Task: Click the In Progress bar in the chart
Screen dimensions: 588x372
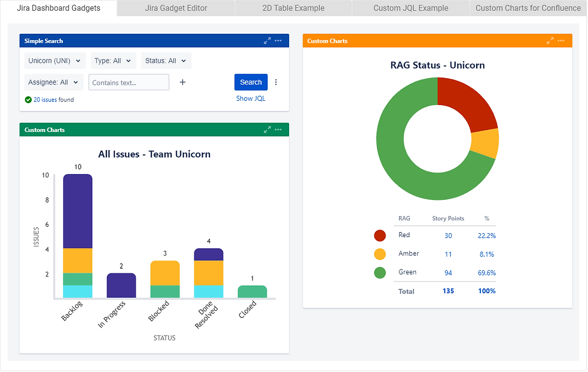Action: click(x=121, y=285)
